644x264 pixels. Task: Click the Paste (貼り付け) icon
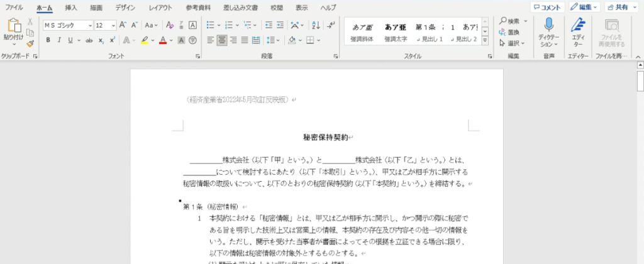(x=14, y=25)
